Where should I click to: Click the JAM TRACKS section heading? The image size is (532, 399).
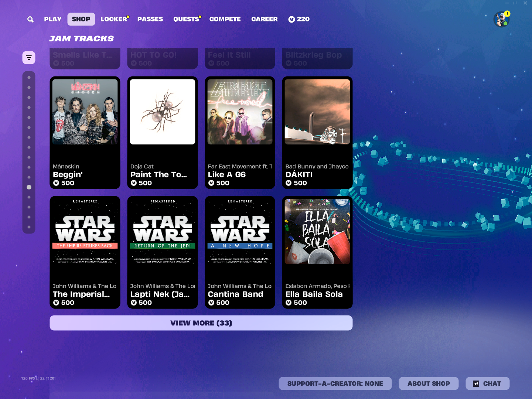click(82, 38)
